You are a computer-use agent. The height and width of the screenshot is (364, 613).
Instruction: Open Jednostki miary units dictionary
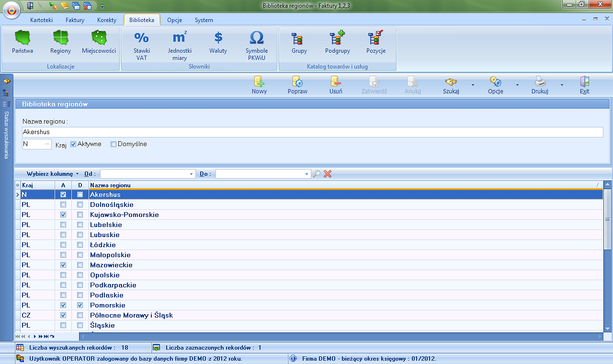(180, 45)
